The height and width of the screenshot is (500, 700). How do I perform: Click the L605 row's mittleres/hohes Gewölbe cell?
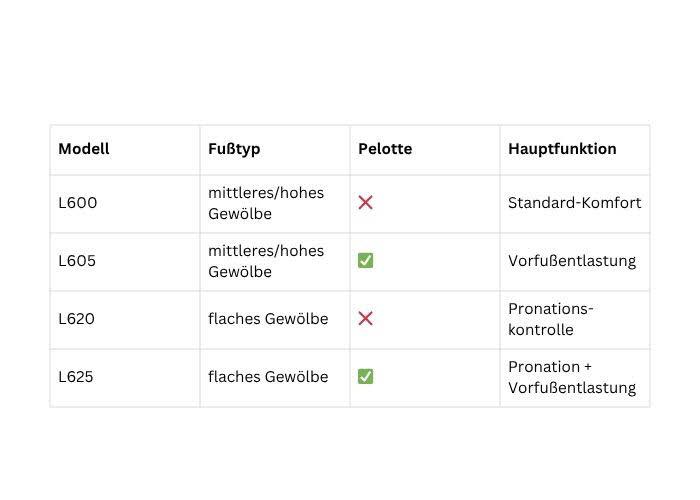pyautogui.click(x=266, y=261)
